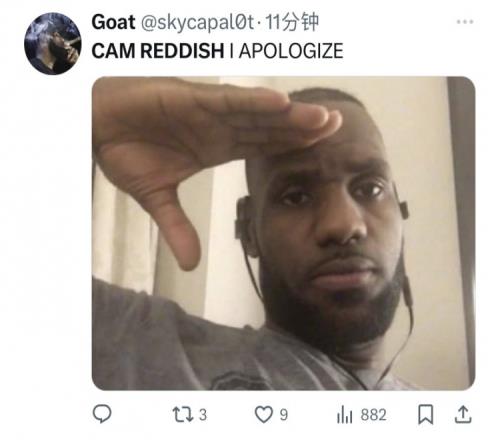Open the Goat profile avatar
This screenshot has width=500, height=440.
click(x=53, y=43)
